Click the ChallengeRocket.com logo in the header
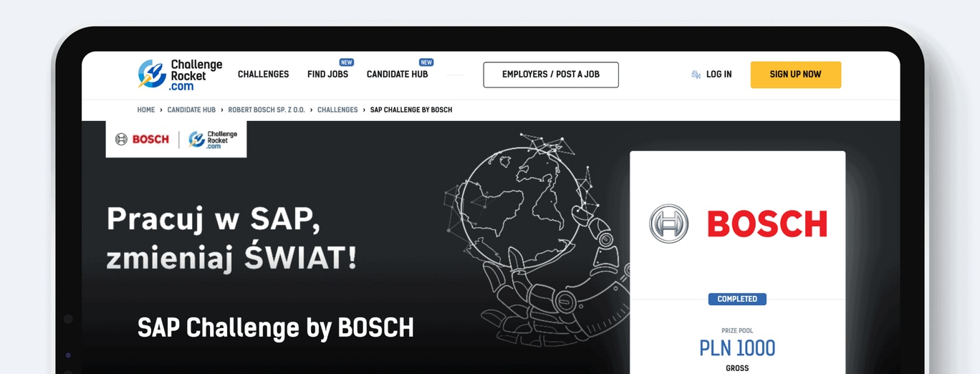Viewport: 980px width, 374px height. pos(180,75)
